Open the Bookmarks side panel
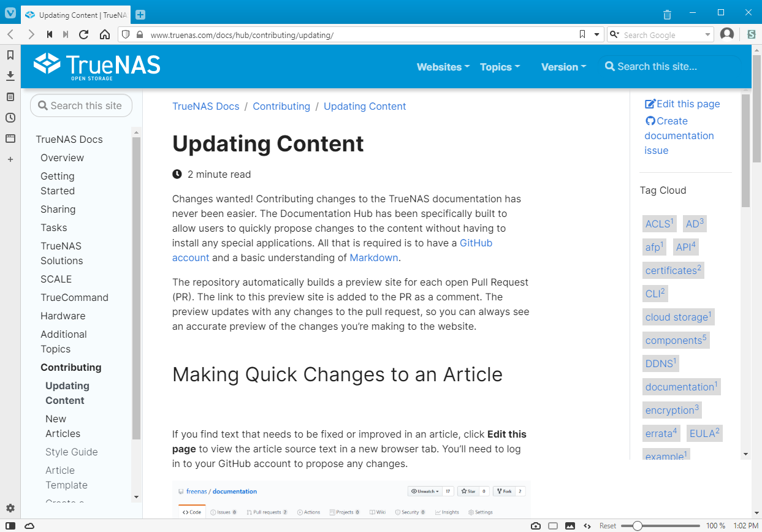This screenshot has width=762, height=532. (10, 55)
